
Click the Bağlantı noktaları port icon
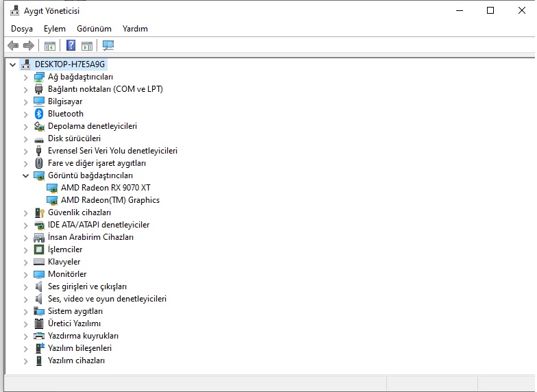click(x=38, y=89)
